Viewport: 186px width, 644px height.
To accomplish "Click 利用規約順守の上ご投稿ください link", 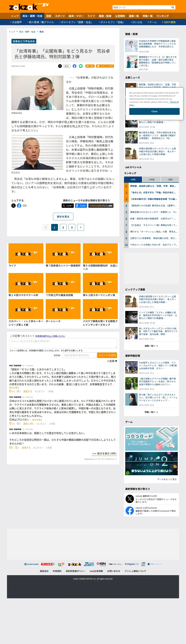I will point(50,336).
